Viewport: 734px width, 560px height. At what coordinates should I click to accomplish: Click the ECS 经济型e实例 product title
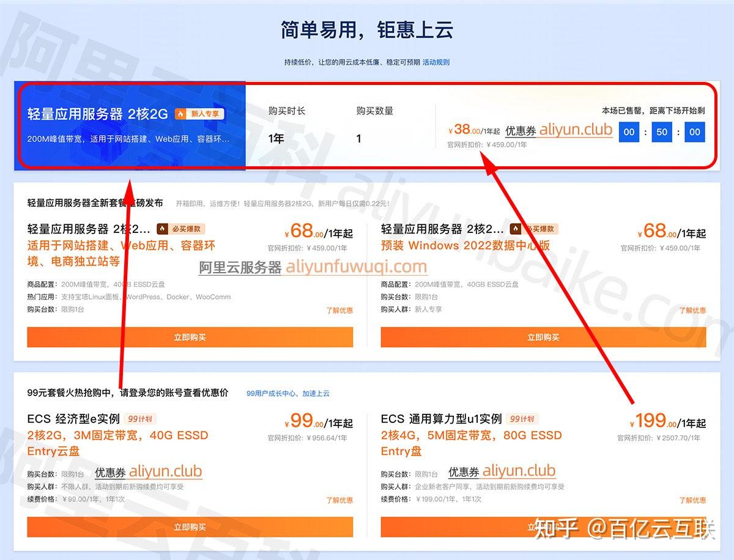click(73, 419)
